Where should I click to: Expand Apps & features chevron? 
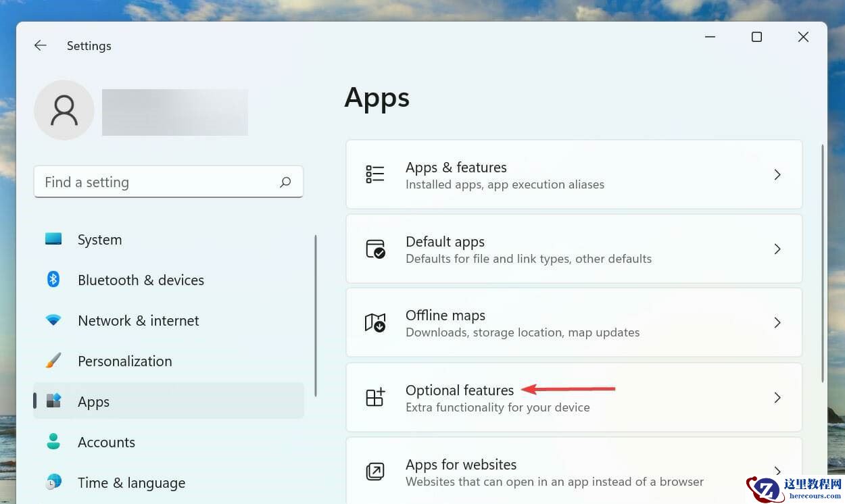coord(777,174)
